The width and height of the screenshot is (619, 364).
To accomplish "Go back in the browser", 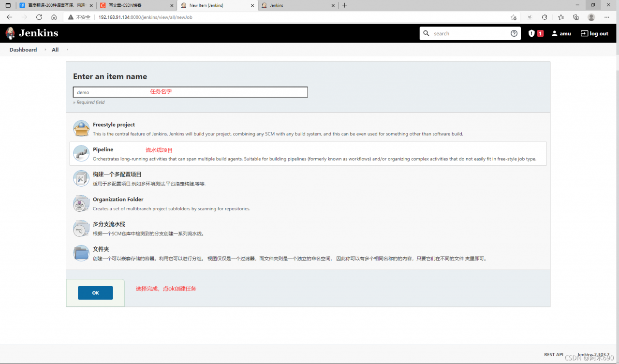I will [x=9, y=17].
